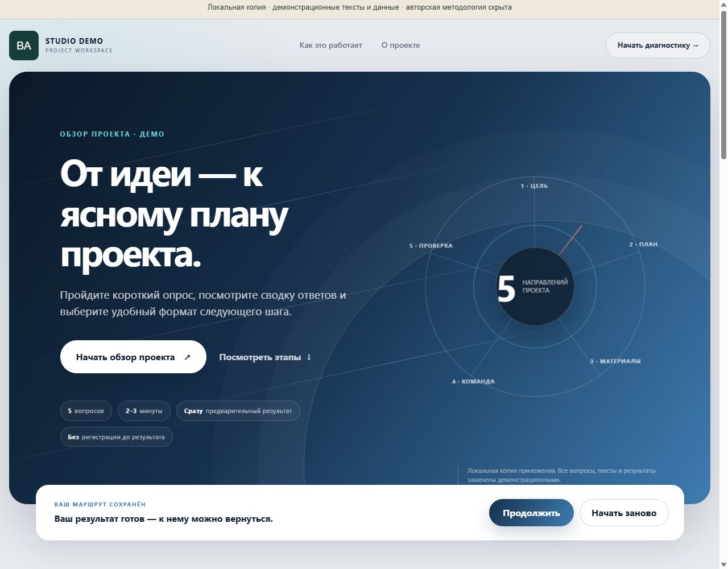Select '1 · ЦЕЛЬ' diagram label

534,186
